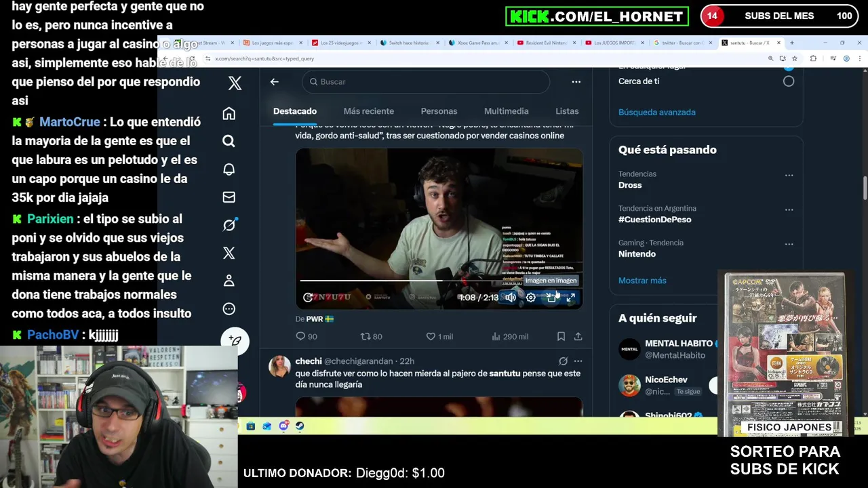Switch to the Más reciente tab
Screen dimensions: 868x488
[x=368, y=111]
